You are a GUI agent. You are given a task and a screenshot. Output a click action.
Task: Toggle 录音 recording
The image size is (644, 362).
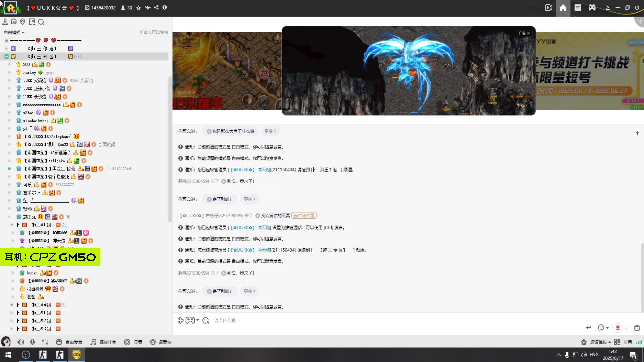pos(133,342)
